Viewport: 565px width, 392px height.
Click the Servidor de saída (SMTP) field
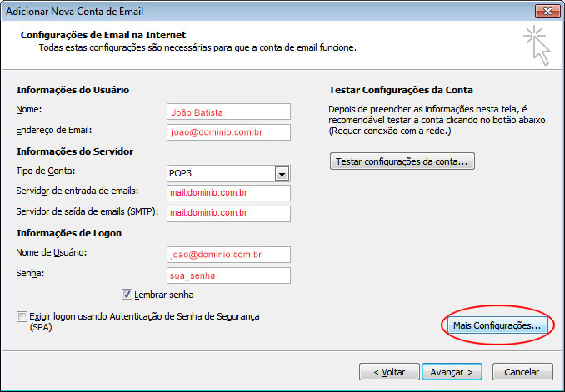coord(228,213)
